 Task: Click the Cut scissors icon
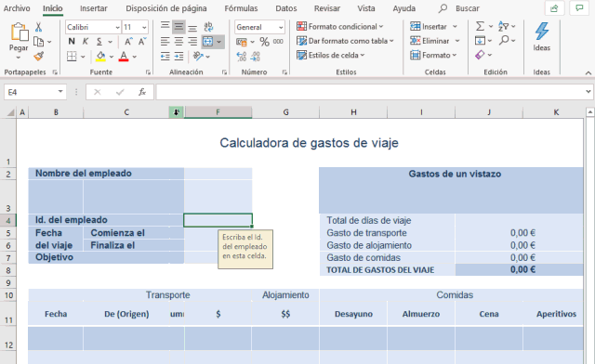click(38, 27)
